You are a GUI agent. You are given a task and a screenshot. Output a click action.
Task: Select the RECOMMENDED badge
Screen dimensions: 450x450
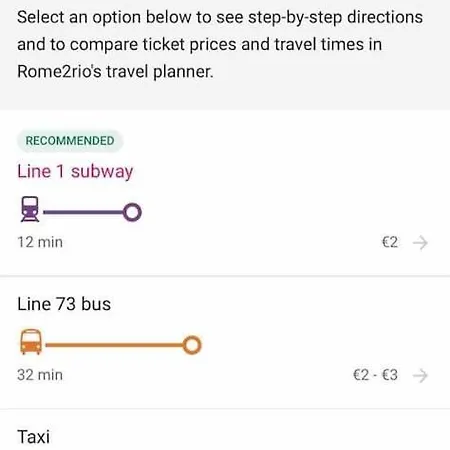70,141
